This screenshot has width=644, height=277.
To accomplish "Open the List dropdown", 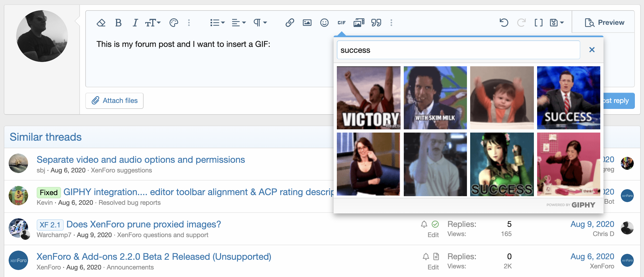I will [217, 23].
